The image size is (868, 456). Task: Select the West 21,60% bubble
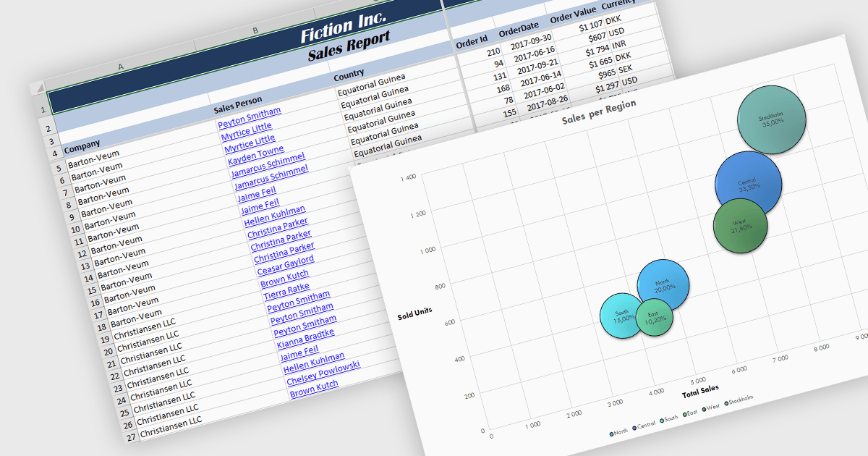point(740,225)
